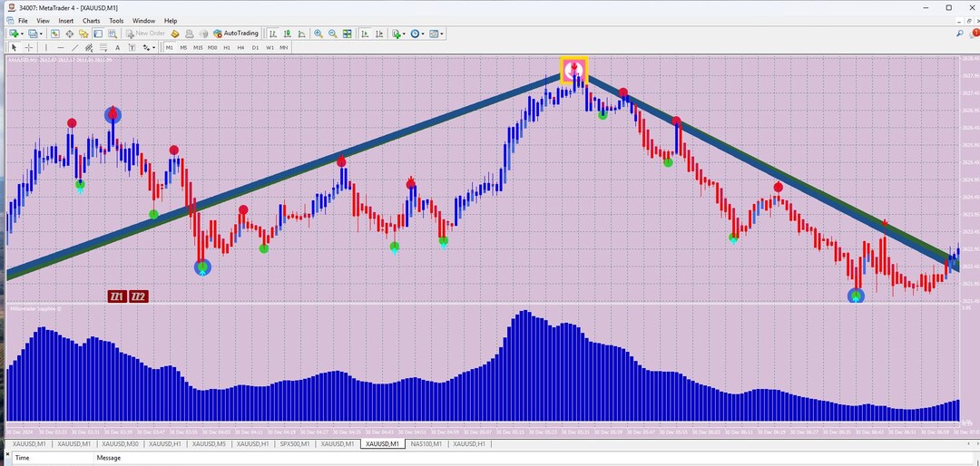The image size is (980, 466).
Task: Switch to the NAS100,M1 chart tab
Action: (426, 443)
